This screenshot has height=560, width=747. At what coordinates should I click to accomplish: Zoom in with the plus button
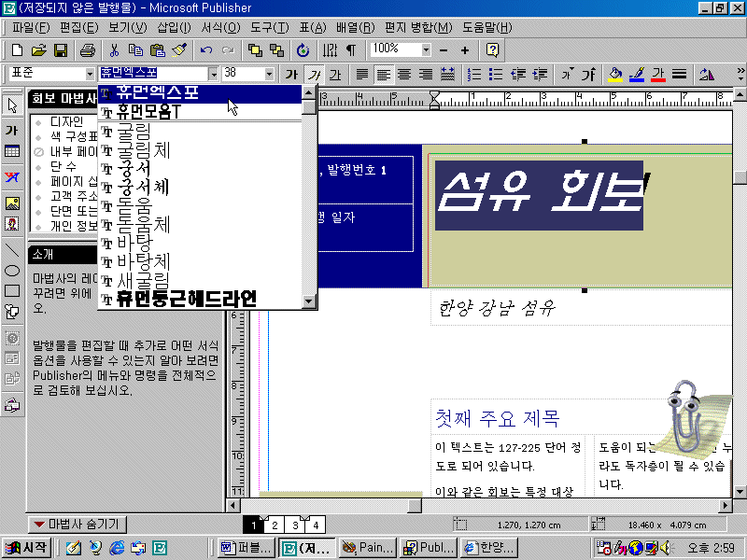coord(465,50)
